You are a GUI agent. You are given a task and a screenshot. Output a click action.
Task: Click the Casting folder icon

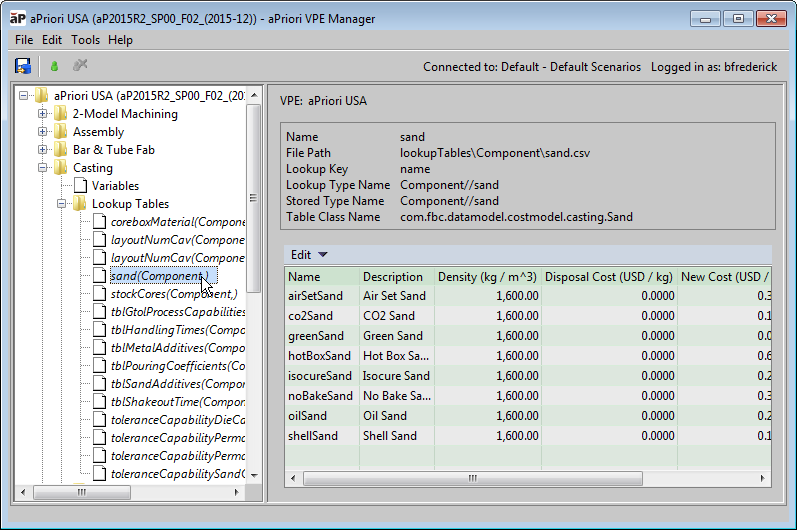click(x=61, y=168)
